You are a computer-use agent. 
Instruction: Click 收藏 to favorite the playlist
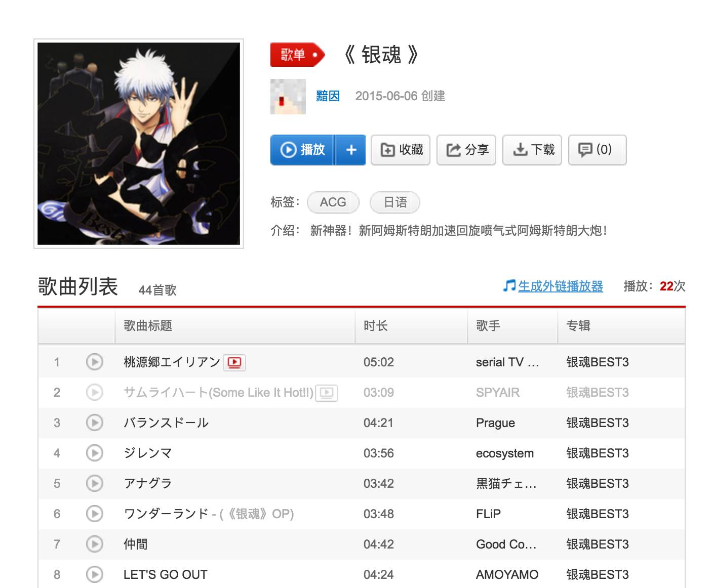pos(401,150)
